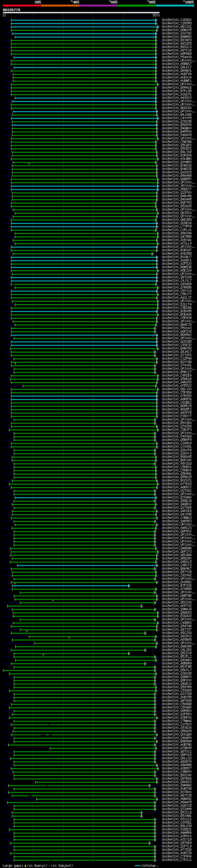The height and width of the screenshot is (868, 197).
Task: Select hit label UniRef100_B7P3Z6
Action: pos(176,586)
